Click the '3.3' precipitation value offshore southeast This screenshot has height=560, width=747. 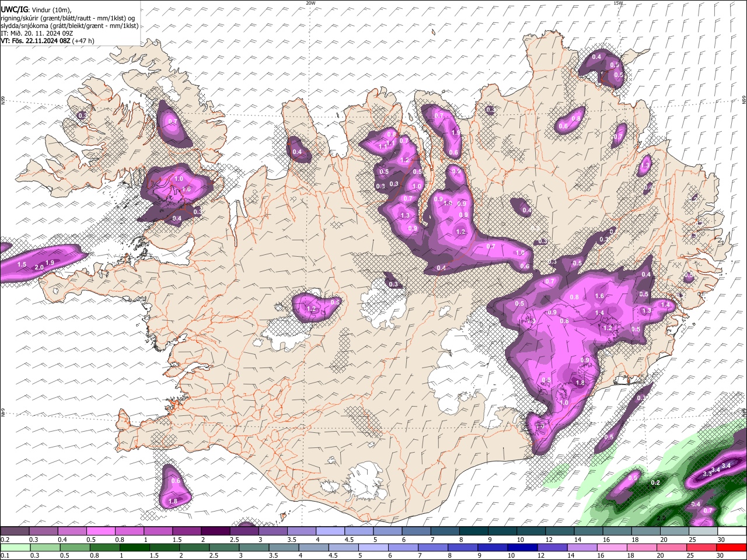coord(708,473)
